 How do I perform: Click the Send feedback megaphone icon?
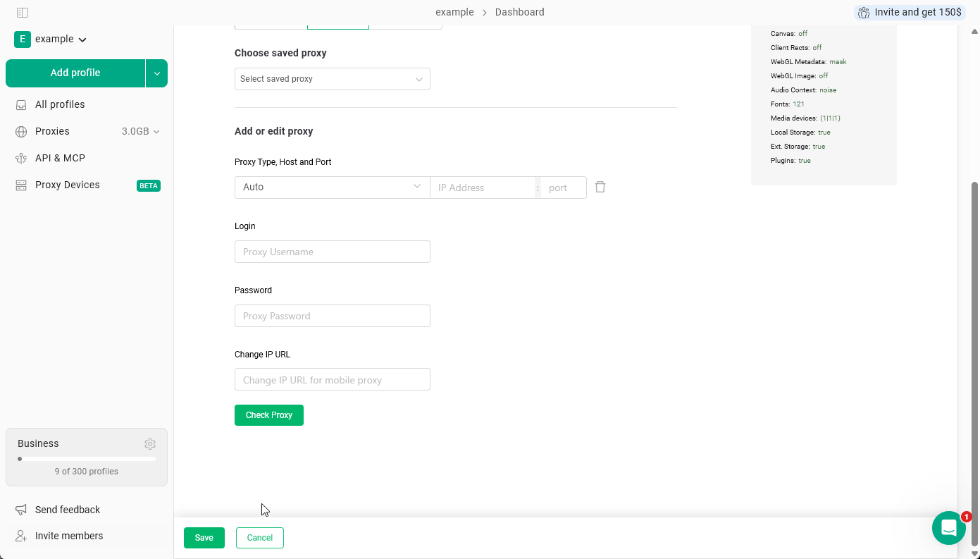click(x=21, y=510)
